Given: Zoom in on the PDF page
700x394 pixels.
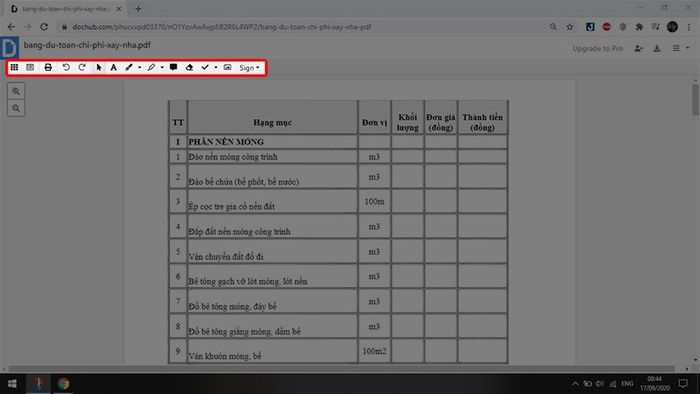Looking at the screenshot, I should pos(16,91).
